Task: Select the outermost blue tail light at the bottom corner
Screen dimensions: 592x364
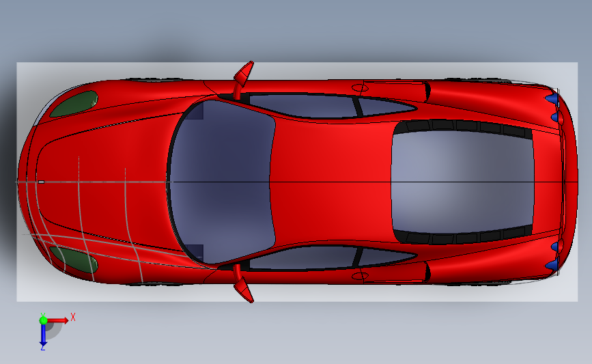Action: (552, 265)
